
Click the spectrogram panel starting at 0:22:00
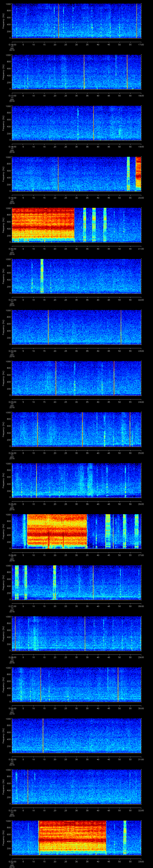(x=77, y=327)
